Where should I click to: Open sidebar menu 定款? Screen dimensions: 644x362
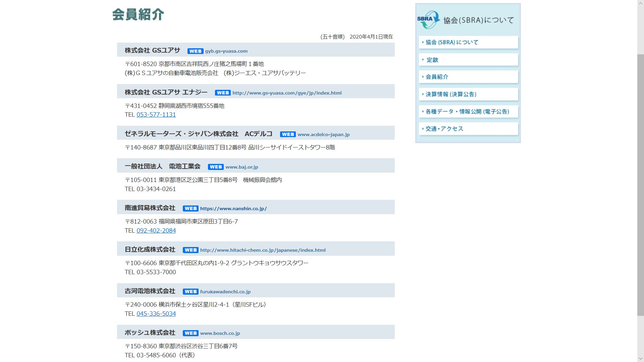click(469, 60)
